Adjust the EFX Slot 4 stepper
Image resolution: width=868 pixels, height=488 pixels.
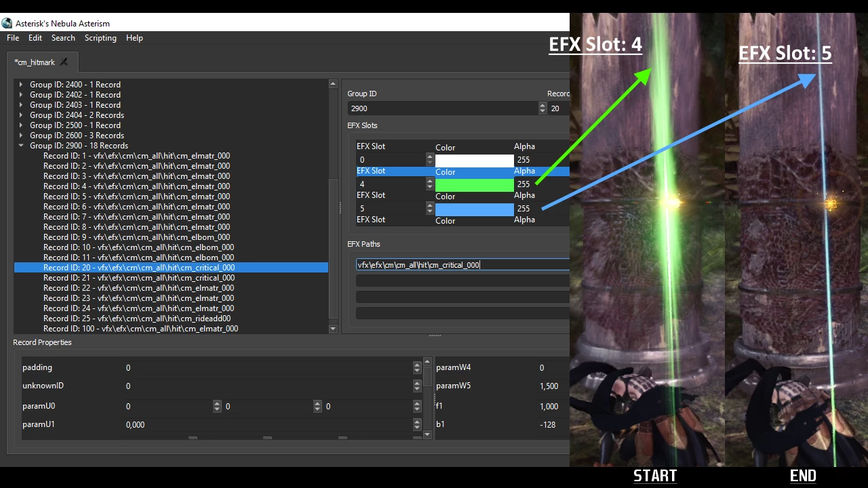coord(430,184)
